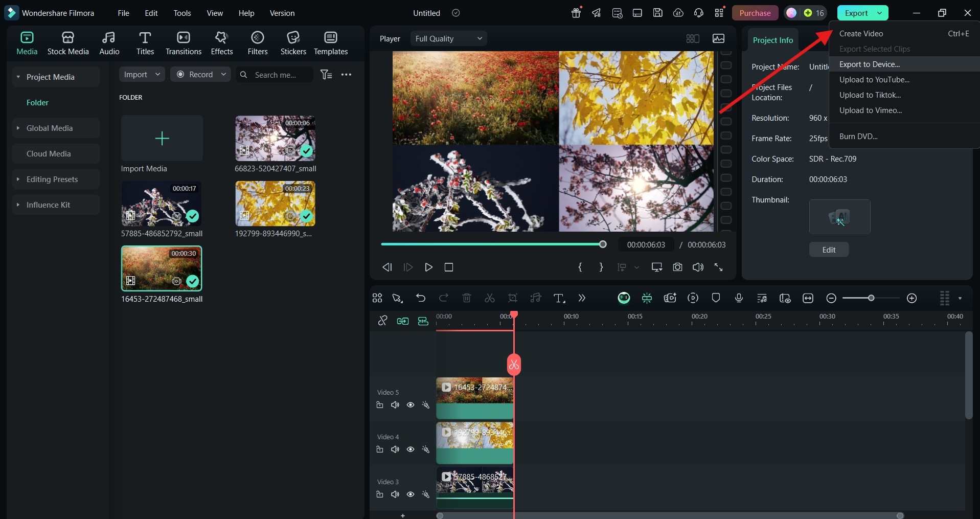Open the track layout options dropdown arrow

960,299
